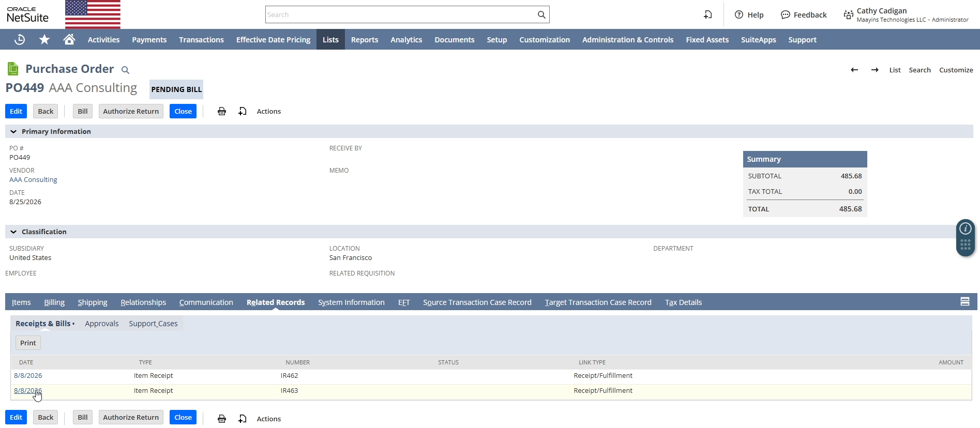Screen dimensions: 980x428
Task: Click the magnifier icon in the global search box
Action: [541, 14]
